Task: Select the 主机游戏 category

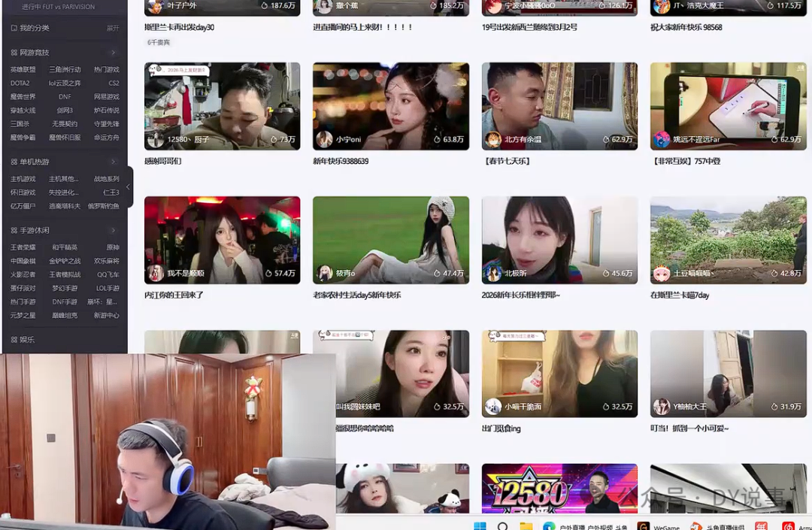Action: pos(23,179)
